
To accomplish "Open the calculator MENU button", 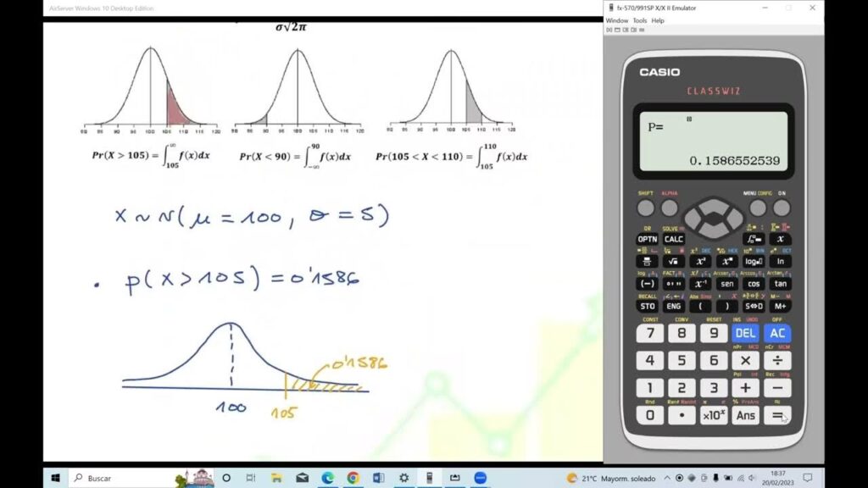I will click(758, 208).
